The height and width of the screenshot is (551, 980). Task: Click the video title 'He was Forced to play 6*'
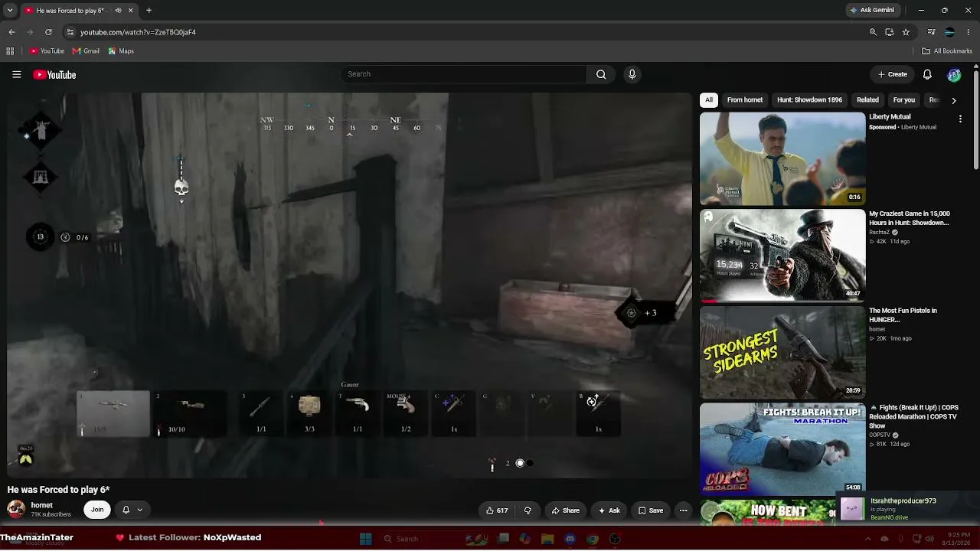pos(58,490)
